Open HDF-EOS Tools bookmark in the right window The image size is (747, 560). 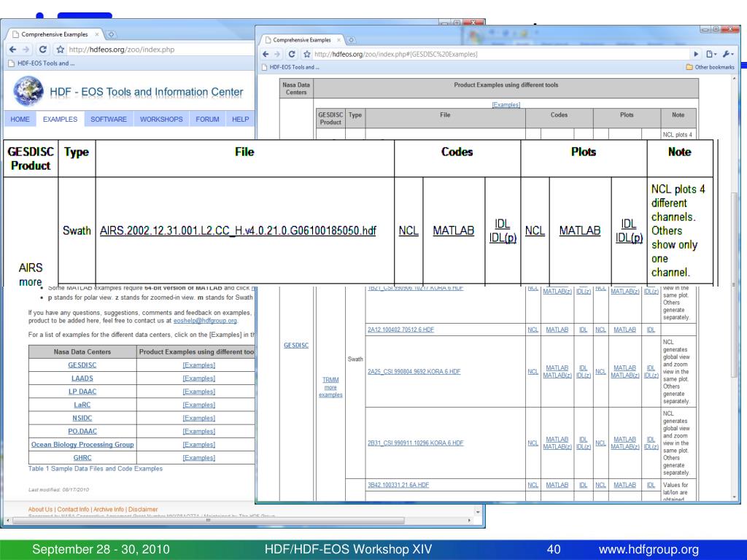[x=290, y=67]
